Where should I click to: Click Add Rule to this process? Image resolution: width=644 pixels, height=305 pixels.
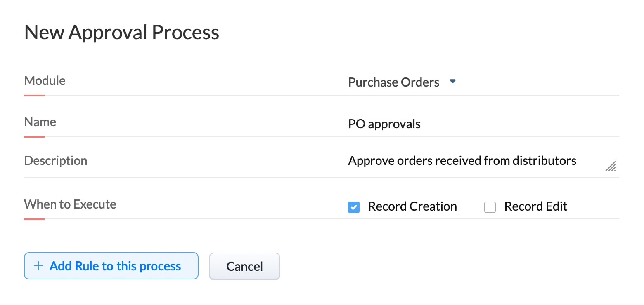(x=111, y=266)
